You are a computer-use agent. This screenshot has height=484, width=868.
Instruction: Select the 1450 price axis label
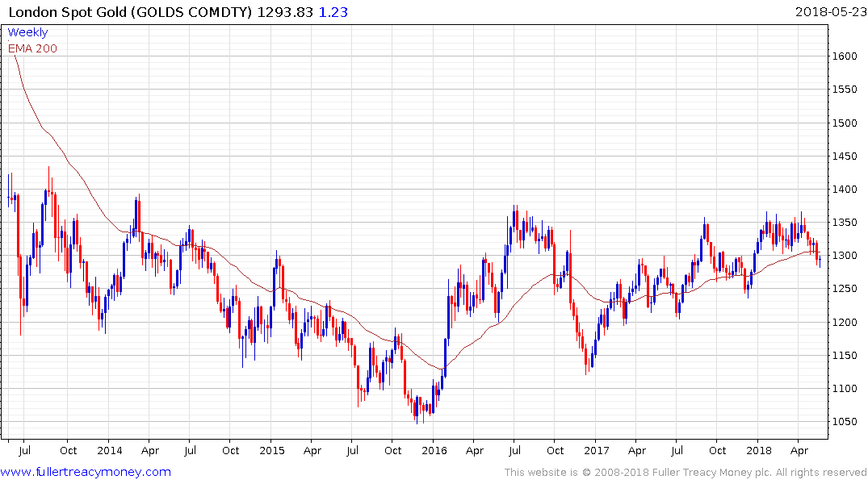[x=845, y=156]
